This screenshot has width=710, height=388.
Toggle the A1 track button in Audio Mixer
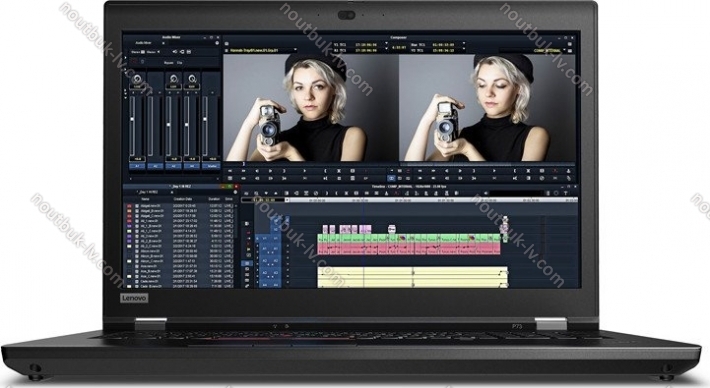click(138, 166)
